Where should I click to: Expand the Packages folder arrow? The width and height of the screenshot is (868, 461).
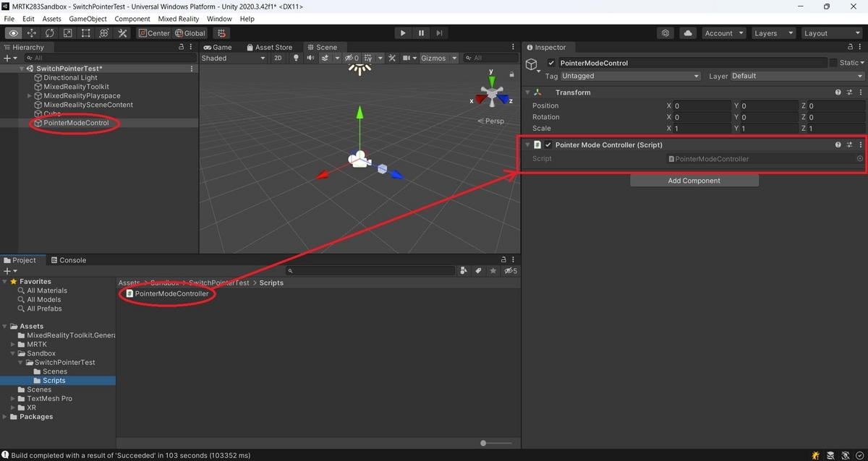pyautogui.click(x=6, y=417)
